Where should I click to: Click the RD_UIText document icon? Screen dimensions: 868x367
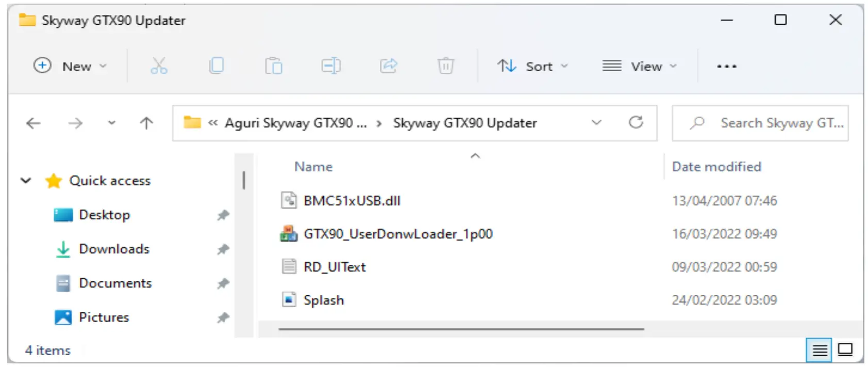[x=289, y=266]
